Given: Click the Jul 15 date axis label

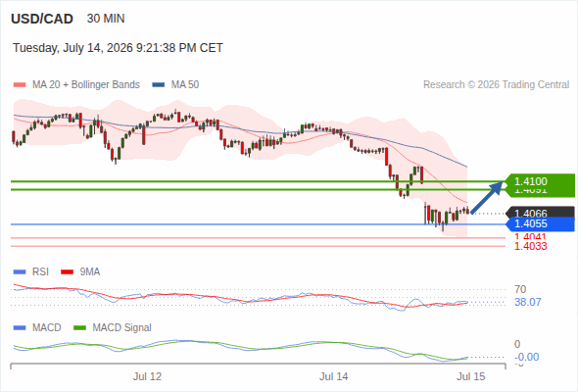Looking at the screenshot, I should (471, 376).
